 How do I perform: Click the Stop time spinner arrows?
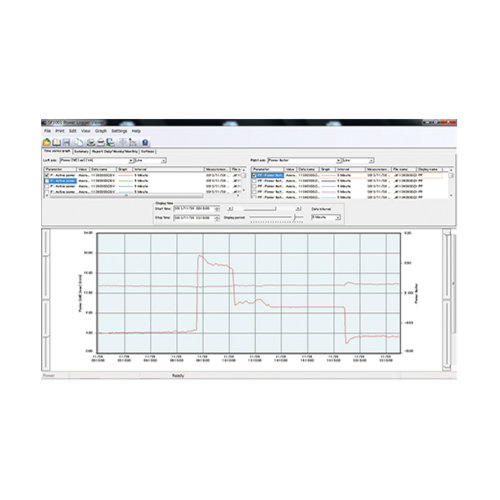[x=217, y=218]
